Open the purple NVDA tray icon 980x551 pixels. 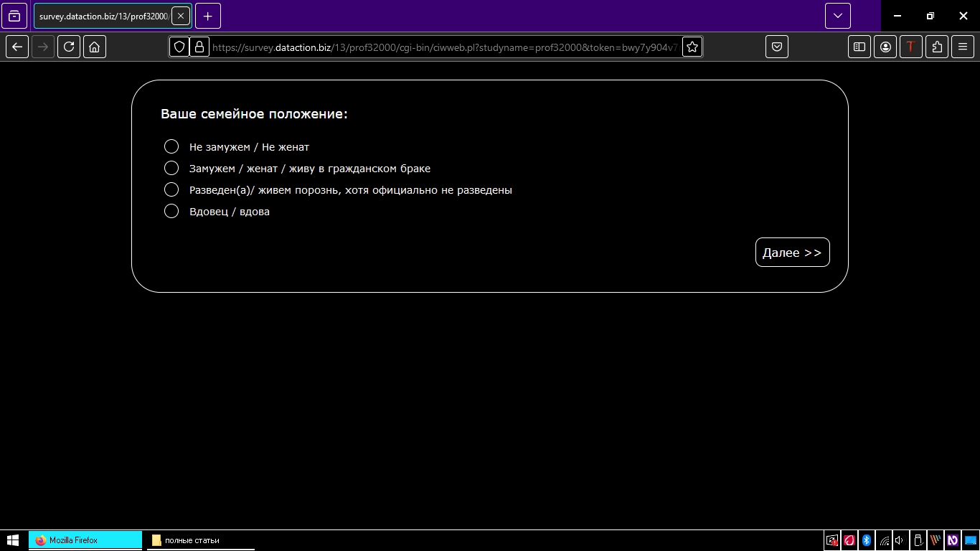(953, 540)
